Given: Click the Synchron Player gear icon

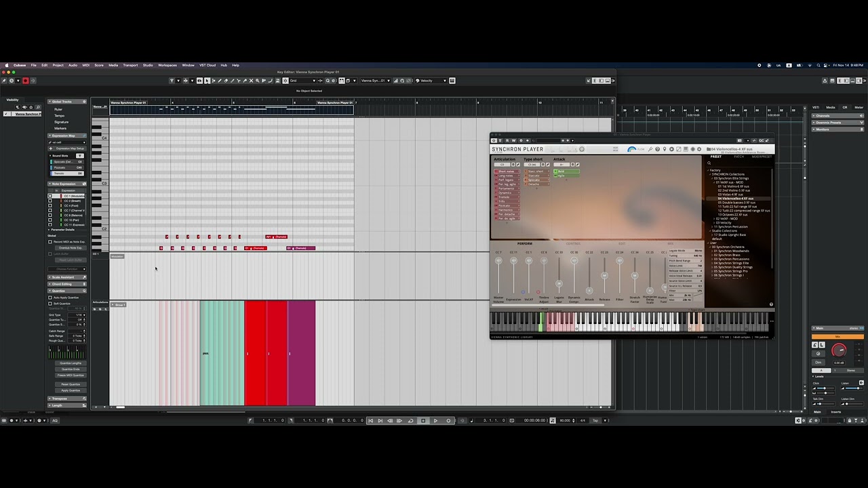Looking at the screenshot, I should pyautogui.click(x=698, y=149).
